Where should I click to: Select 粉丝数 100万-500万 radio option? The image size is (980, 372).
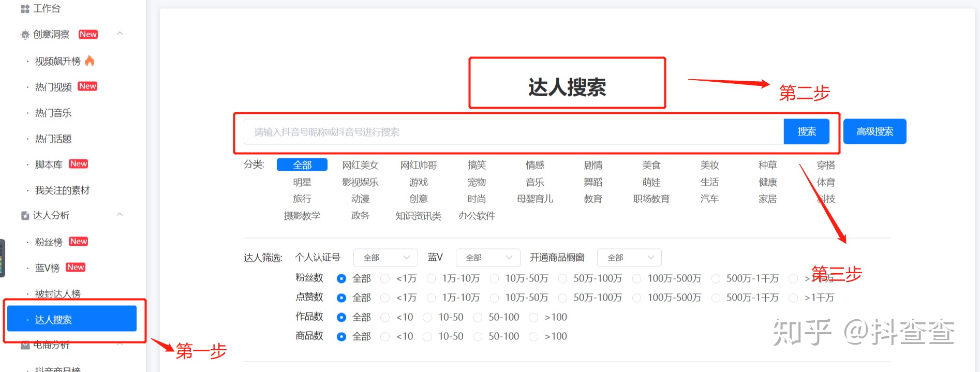[636, 278]
